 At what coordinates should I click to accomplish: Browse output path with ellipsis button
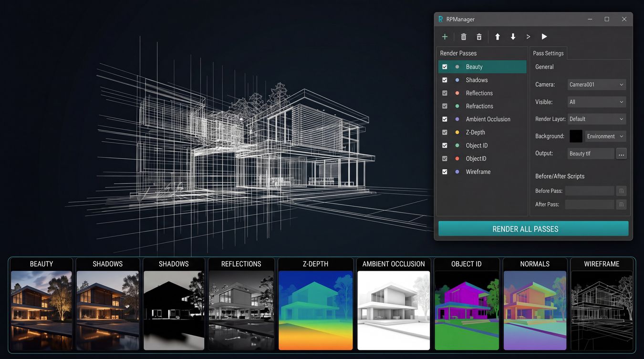pyautogui.click(x=621, y=154)
